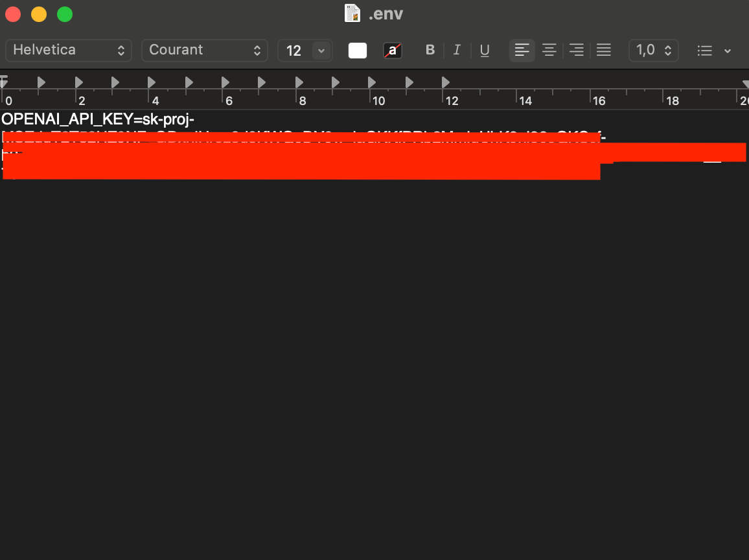Justify the text
This screenshot has height=560, width=749.
coord(603,50)
